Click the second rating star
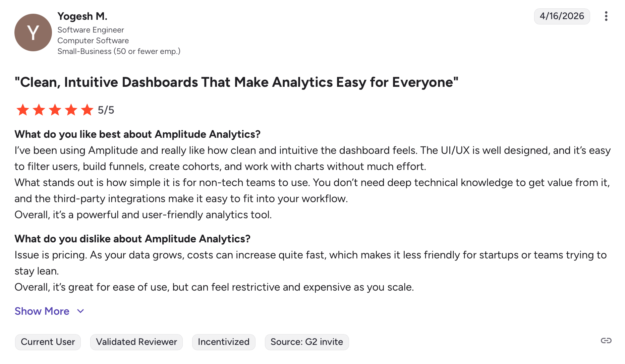Viewport: 625px width, 364px height. tap(39, 110)
